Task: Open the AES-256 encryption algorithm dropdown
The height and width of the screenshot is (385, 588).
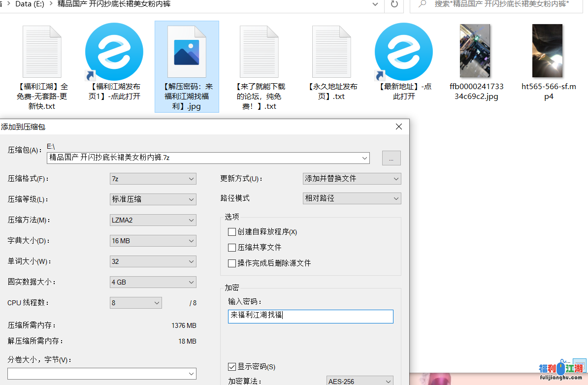Action: tap(359, 381)
